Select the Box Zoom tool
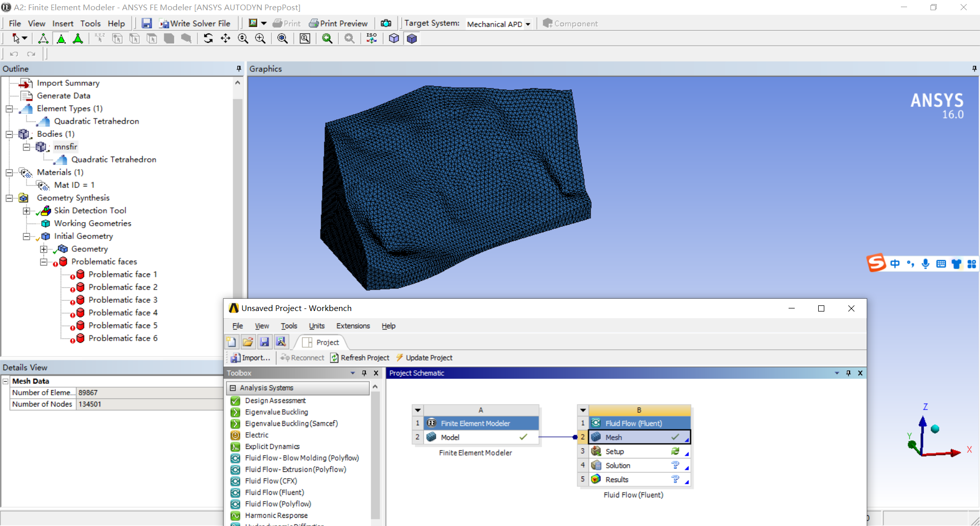Image resolution: width=980 pixels, height=526 pixels. [260, 38]
